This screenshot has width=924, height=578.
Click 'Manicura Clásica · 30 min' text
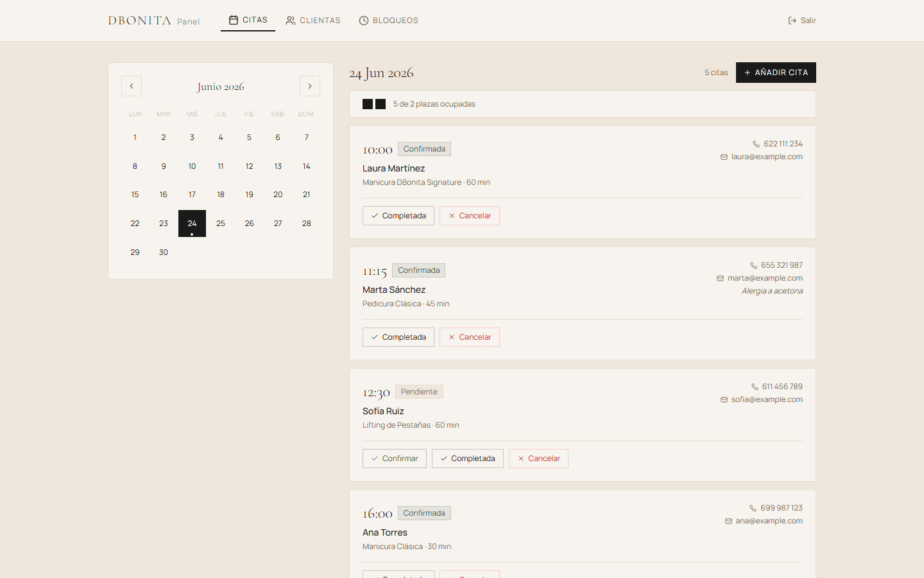tap(407, 547)
